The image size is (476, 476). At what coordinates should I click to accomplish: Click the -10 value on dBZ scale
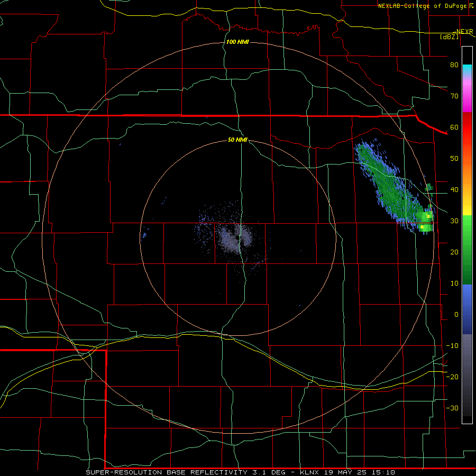pos(452,346)
